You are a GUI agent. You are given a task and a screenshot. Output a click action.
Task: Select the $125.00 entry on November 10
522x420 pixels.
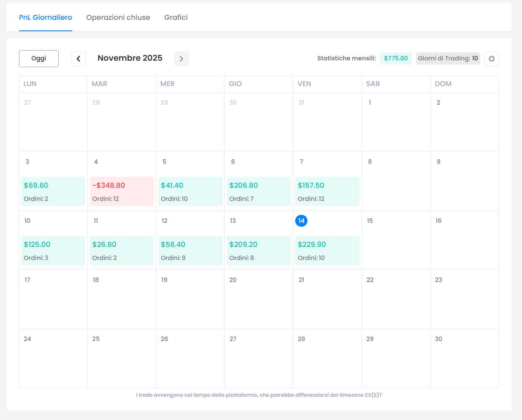coord(53,251)
